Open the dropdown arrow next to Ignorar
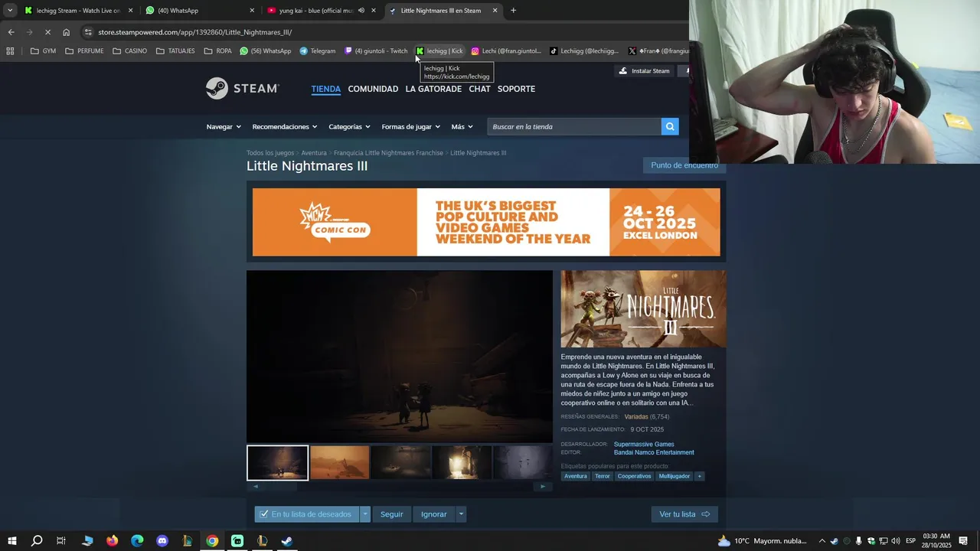The height and width of the screenshot is (551, 980). point(461,514)
